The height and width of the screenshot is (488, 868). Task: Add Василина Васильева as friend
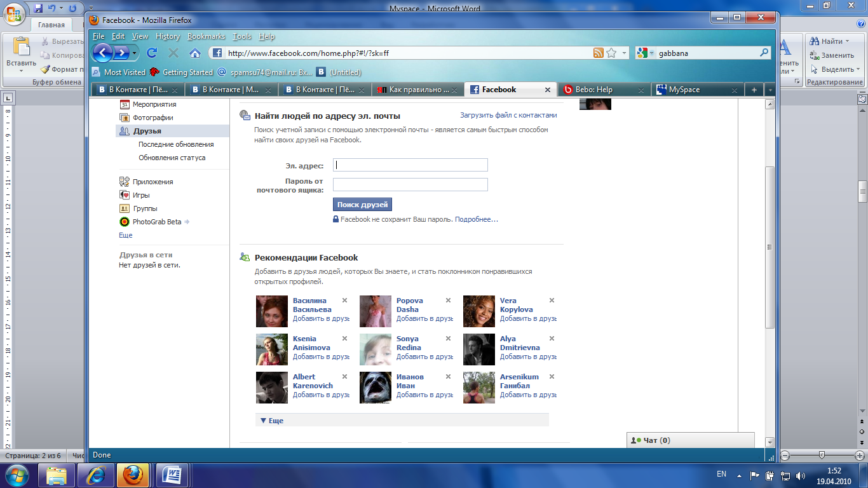(x=321, y=318)
